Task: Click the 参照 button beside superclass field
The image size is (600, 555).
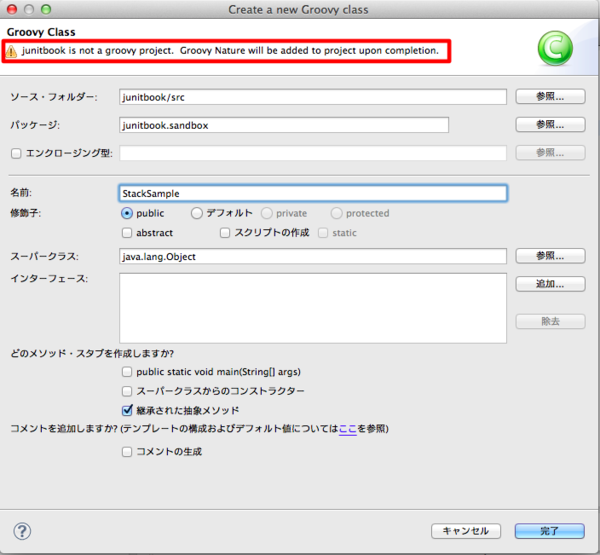Action: point(550,256)
